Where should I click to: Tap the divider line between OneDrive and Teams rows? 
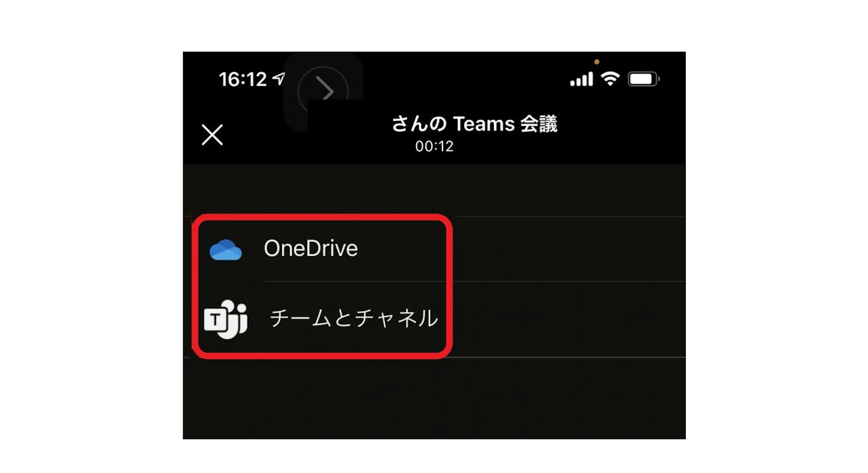(474, 281)
